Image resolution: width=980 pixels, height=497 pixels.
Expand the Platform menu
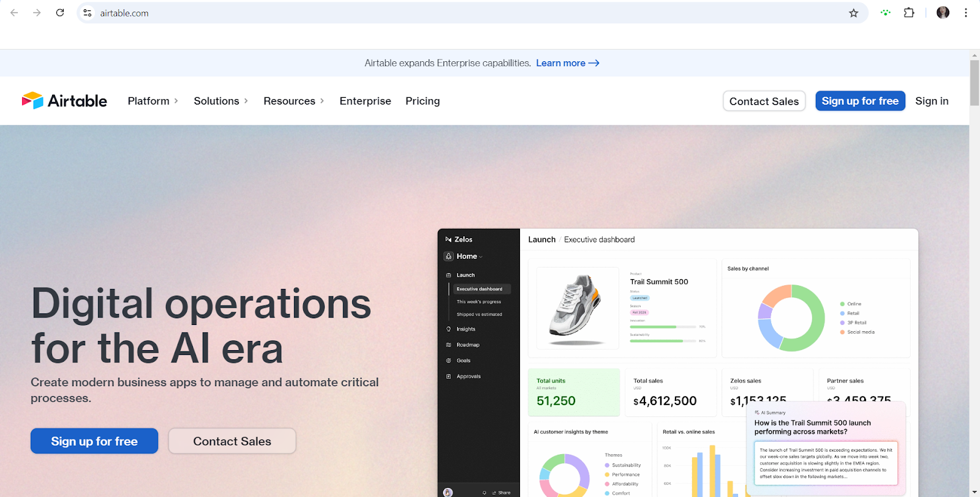(153, 101)
